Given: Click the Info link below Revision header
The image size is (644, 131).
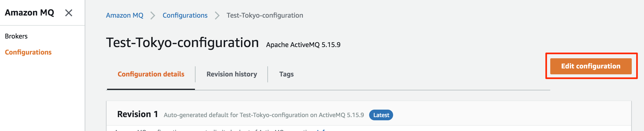Looking at the screenshot, I should [x=321, y=130].
